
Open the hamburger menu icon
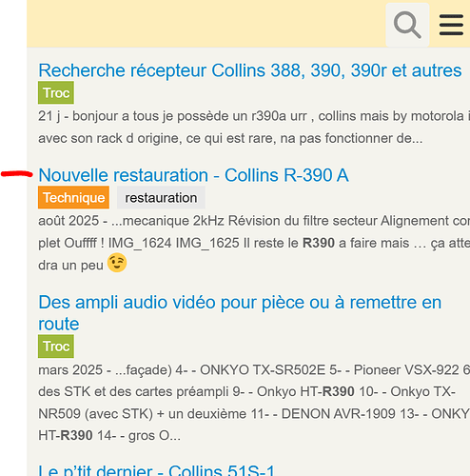(x=451, y=25)
